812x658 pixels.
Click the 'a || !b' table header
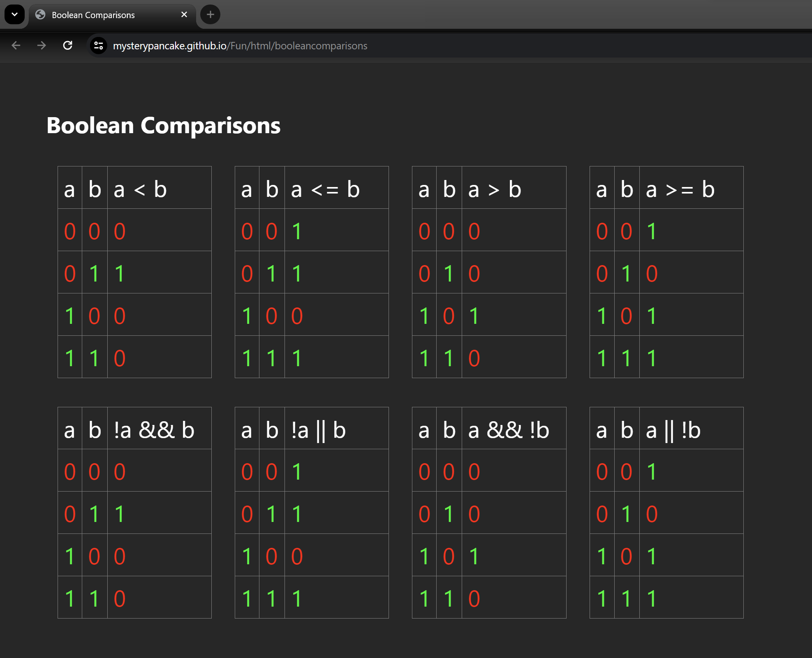(x=673, y=430)
